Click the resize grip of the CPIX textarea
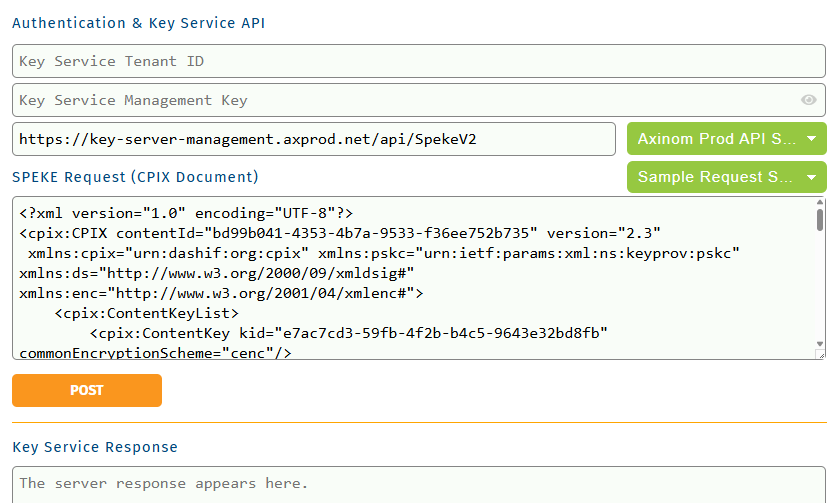The image size is (839, 503). coord(821,353)
